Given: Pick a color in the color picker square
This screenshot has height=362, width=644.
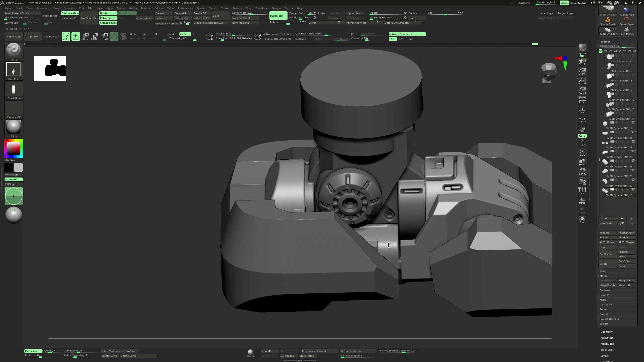Looking at the screenshot, I should tap(13, 148).
